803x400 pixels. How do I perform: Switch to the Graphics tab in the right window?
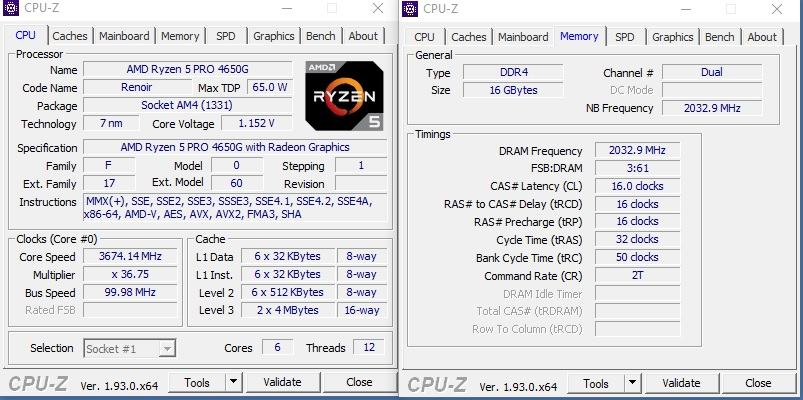pyautogui.click(x=672, y=37)
